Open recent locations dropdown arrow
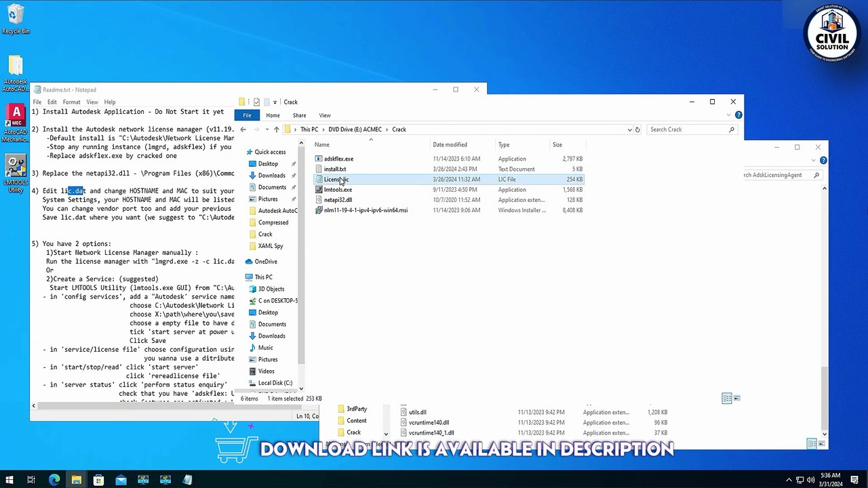The width and height of the screenshot is (868, 488). click(x=267, y=129)
